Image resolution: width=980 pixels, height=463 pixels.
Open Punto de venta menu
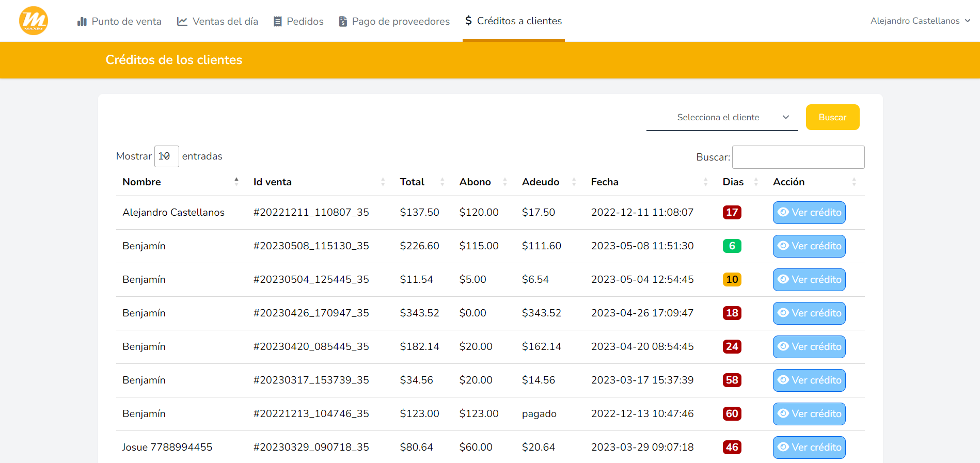click(119, 21)
